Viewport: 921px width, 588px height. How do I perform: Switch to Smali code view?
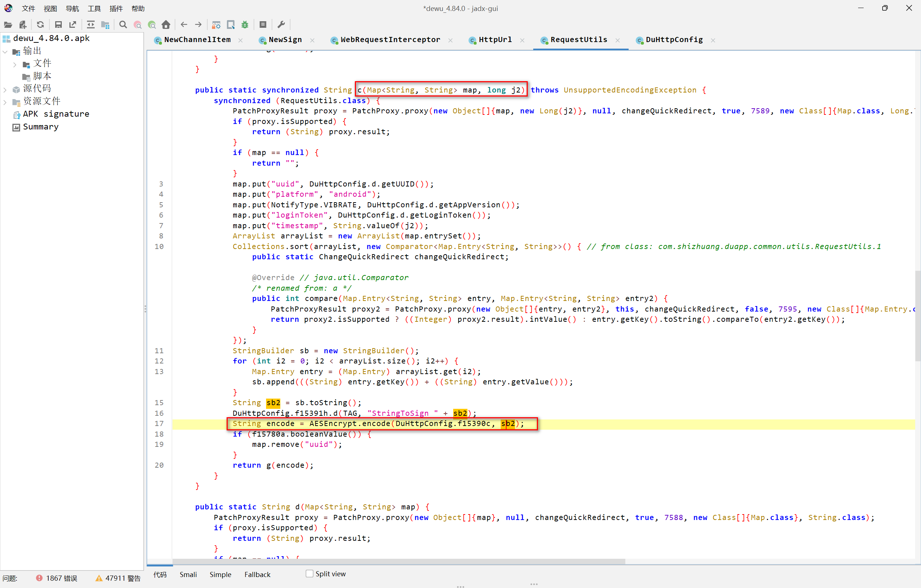(x=188, y=574)
